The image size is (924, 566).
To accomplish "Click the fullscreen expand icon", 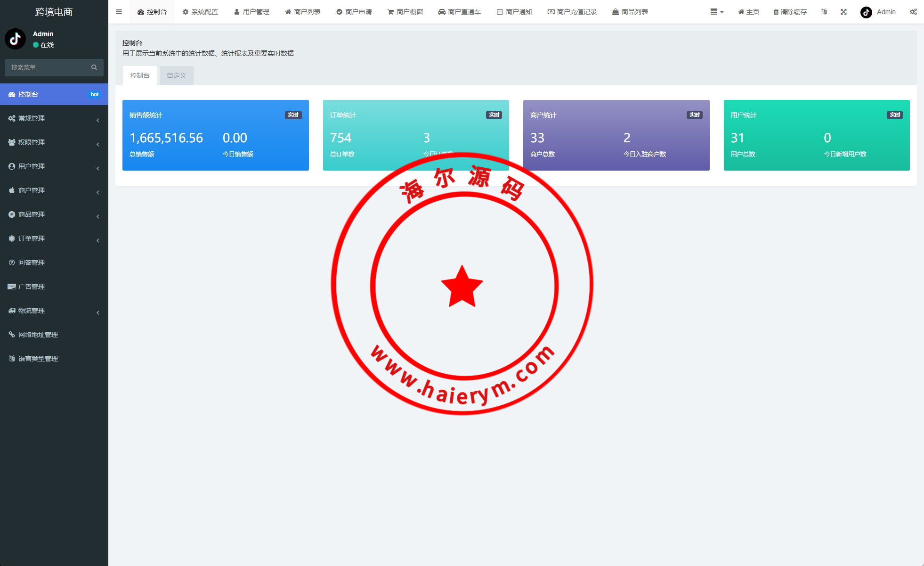I will click(x=843, y=12).
